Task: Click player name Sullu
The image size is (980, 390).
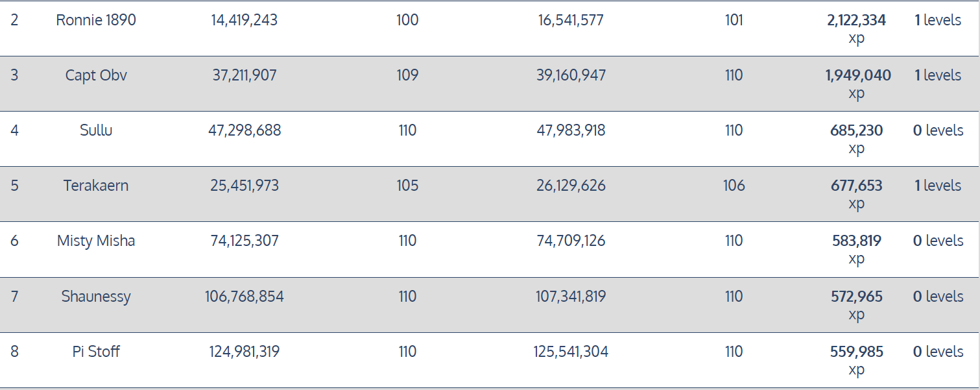Action: tap(96, 130)
